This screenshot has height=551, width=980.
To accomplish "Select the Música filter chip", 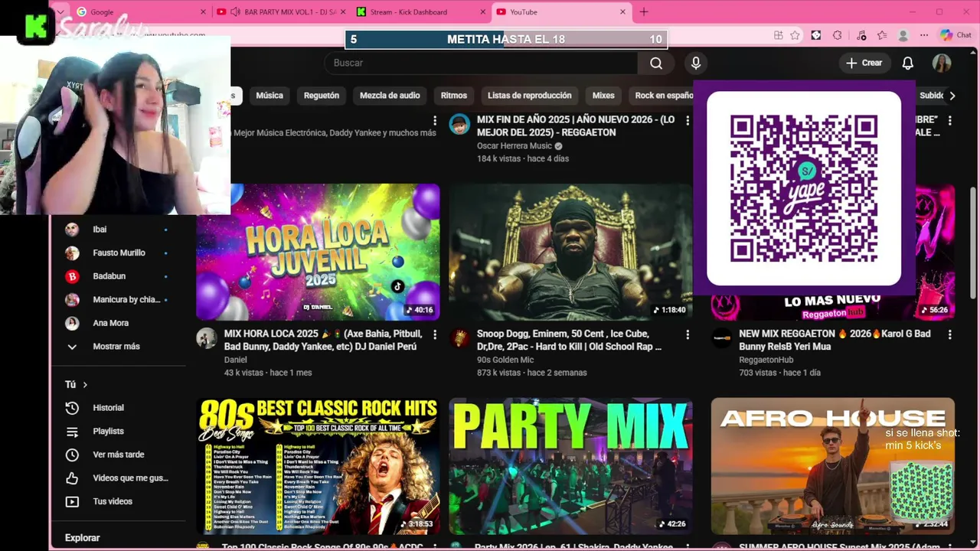I will pos(269,96).
